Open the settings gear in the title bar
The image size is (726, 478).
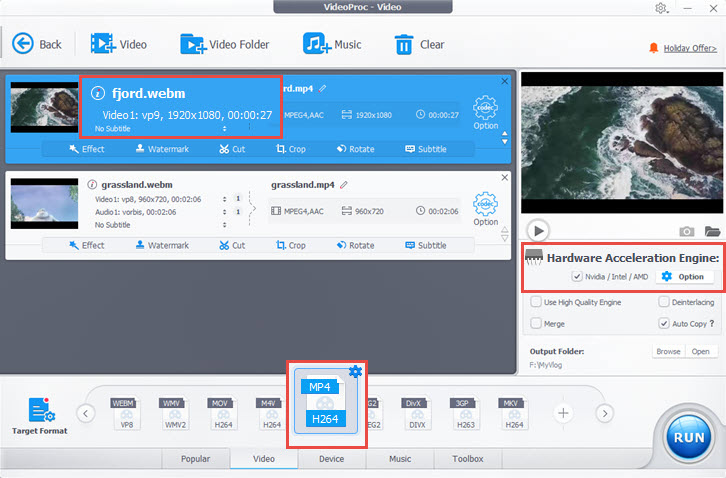pos(661,8)
